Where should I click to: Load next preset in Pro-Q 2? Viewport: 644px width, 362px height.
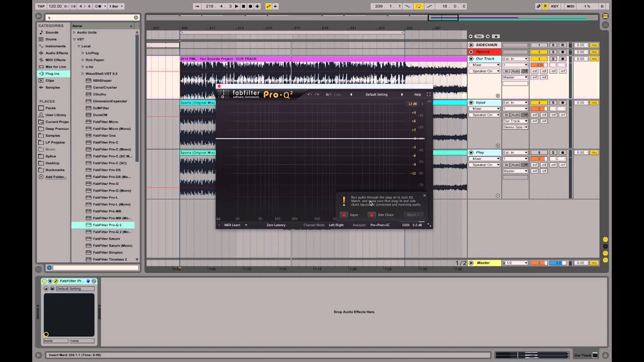pyautogui.click(x=401, y=95)
